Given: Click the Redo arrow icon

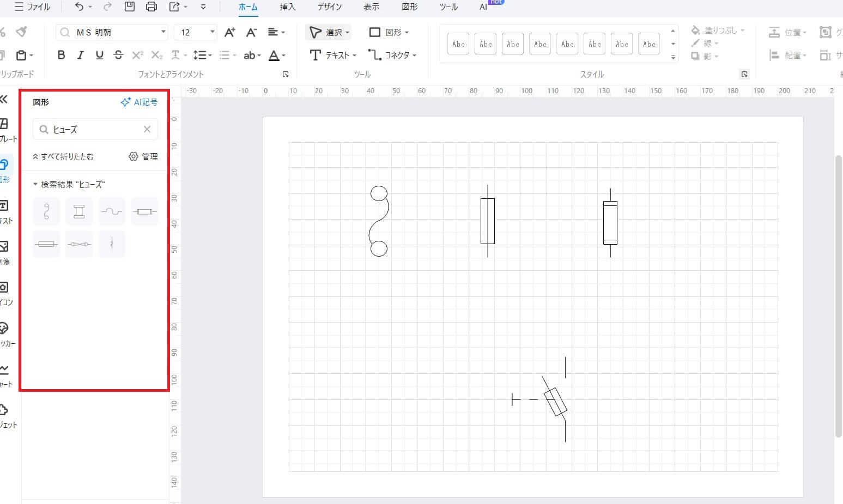Looking at the screenshot, I should pyautogui.click(x=107, y=7).
